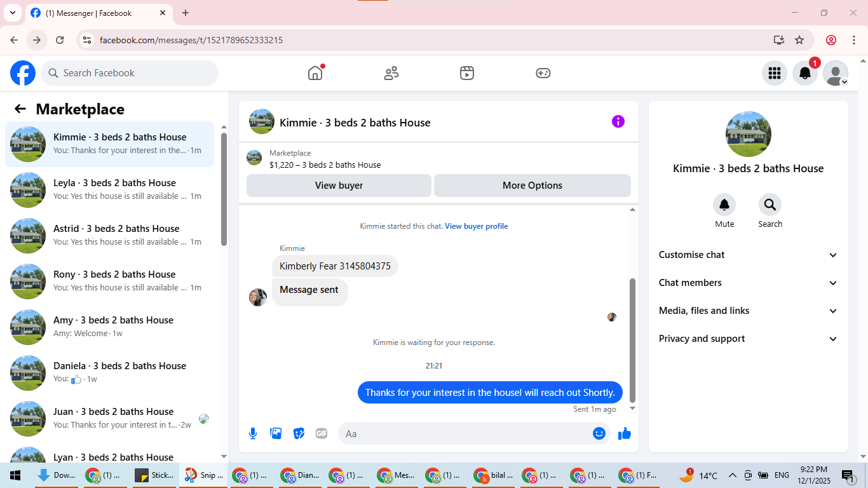The width and height of the screenshot is (868, 488).
Task: Open the Friends icon in top navigation
Action: pos(391,73)
